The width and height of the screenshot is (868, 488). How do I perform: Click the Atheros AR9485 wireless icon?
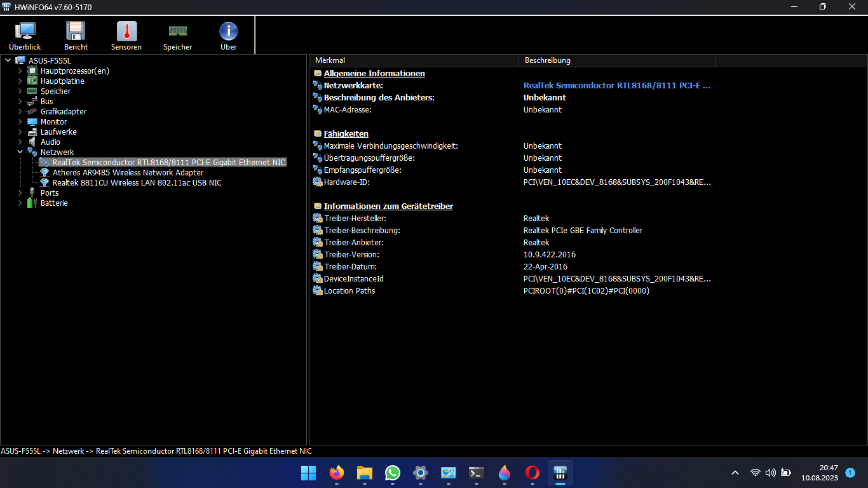[x=44, y=172]
